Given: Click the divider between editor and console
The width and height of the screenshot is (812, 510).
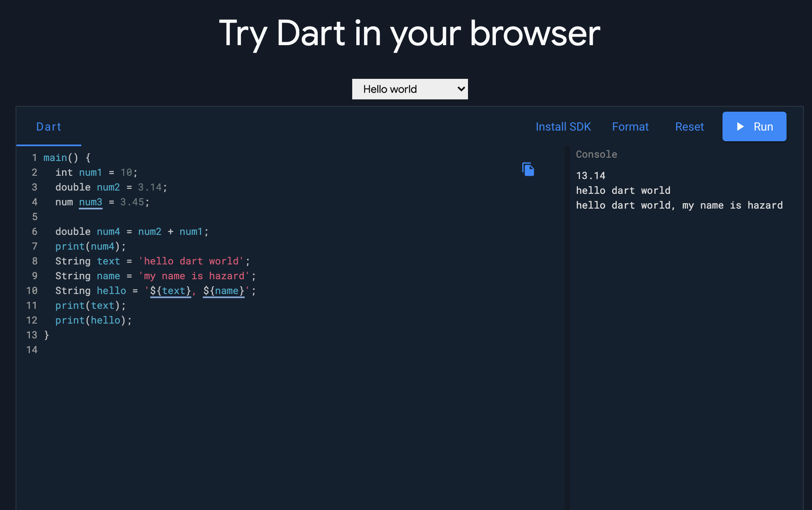Looking at the screenshot, I should [x=567, y=329].
